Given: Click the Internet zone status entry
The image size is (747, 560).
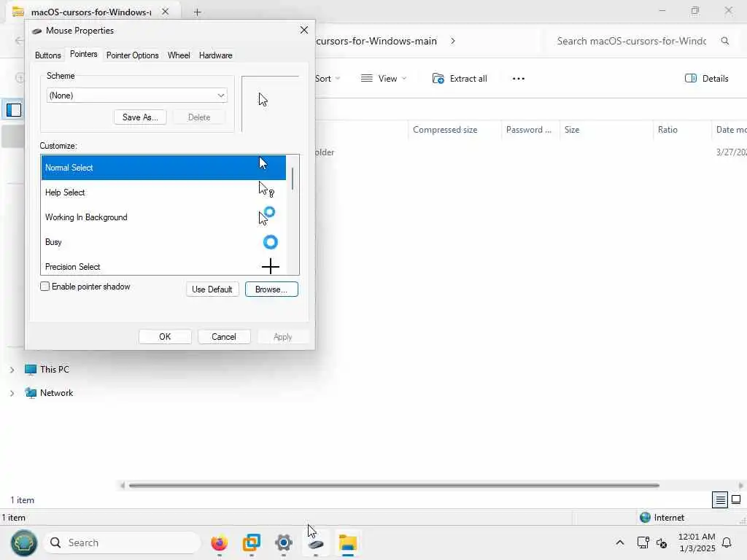Looking at the screenshot, I should pos(662,518).
